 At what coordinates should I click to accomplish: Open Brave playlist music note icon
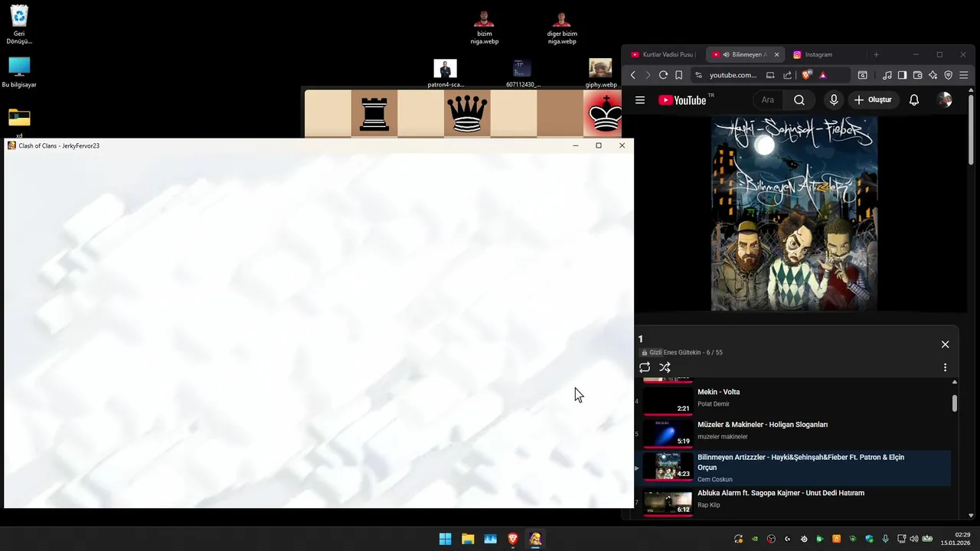click(887, 75)
